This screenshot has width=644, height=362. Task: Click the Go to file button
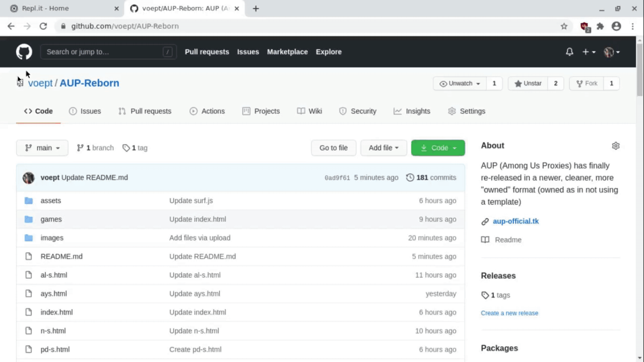334,148
